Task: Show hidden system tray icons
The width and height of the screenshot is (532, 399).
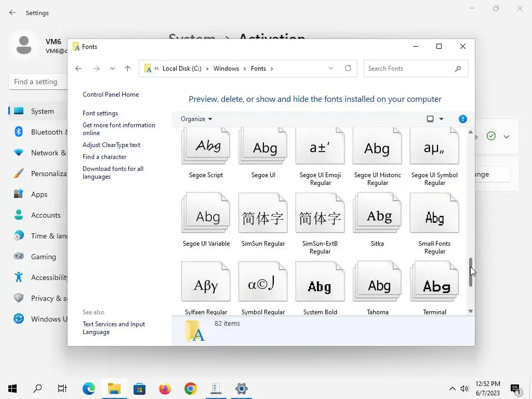Action: (x=453, y=389)
